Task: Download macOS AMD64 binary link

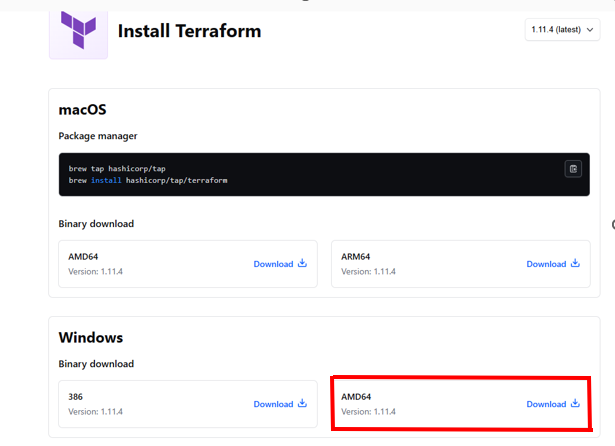Action: coord(280,264)
